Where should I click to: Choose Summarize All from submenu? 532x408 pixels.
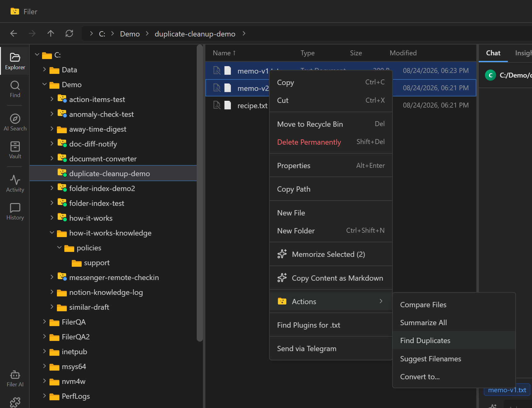click(x=454, y=322)
